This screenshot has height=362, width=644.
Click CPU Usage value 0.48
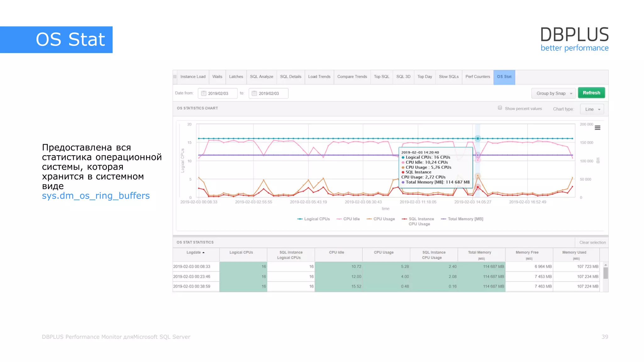click(x=405, y=287)
